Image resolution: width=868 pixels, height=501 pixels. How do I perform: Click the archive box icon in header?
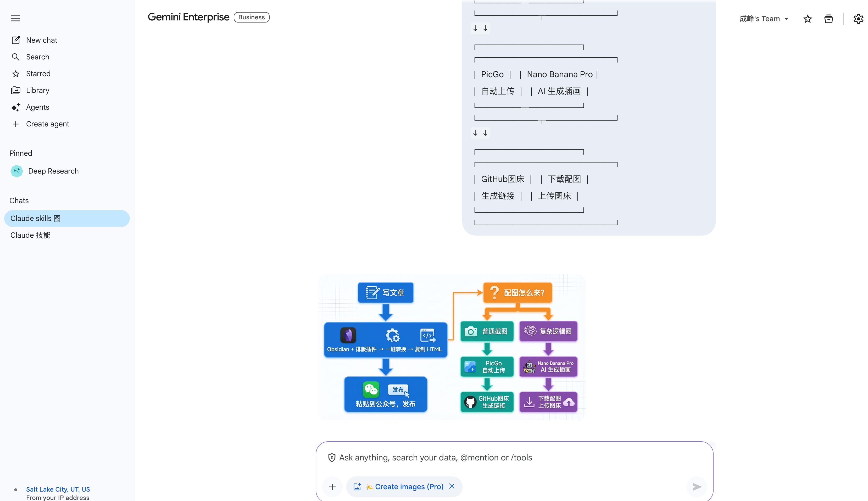pos(828,19)
